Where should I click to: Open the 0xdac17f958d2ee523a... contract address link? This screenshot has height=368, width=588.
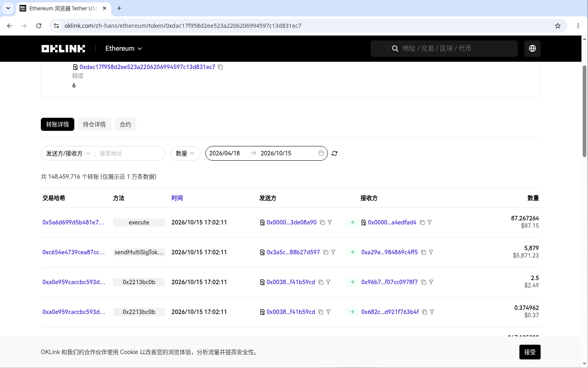tap(147, 67)
